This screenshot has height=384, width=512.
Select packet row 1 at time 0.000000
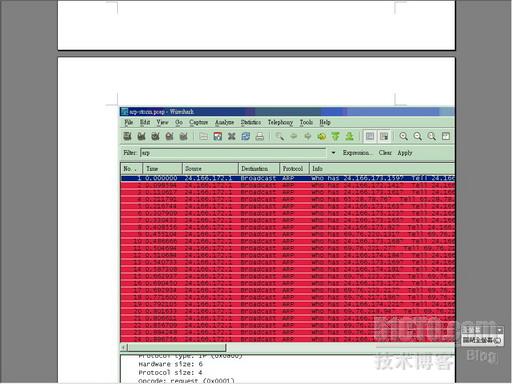287,178
